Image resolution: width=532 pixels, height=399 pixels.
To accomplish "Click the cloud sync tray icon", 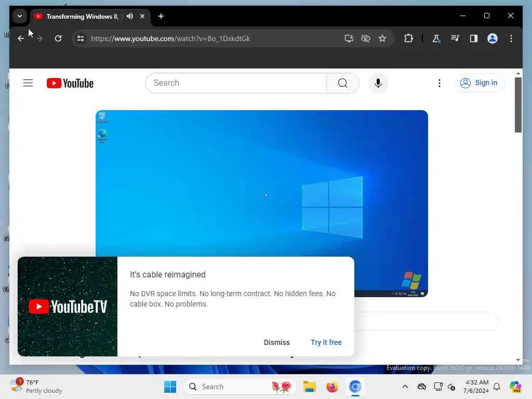I will tap(422, 387).
